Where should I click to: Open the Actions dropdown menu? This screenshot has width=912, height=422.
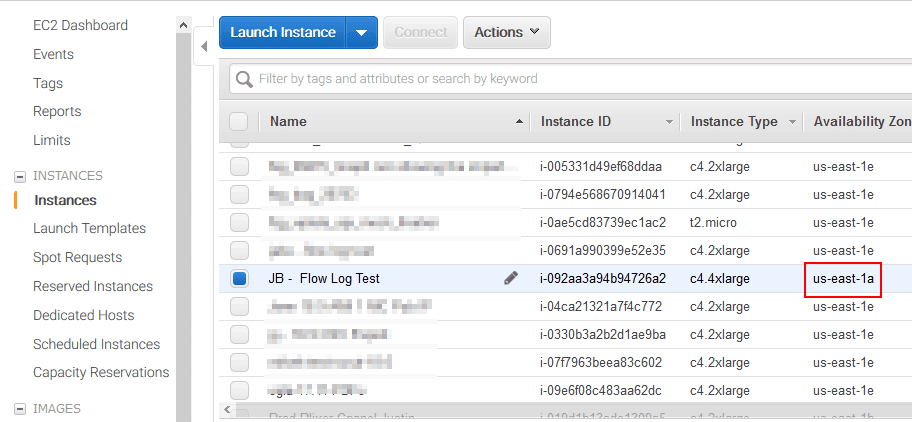point(507,33)
